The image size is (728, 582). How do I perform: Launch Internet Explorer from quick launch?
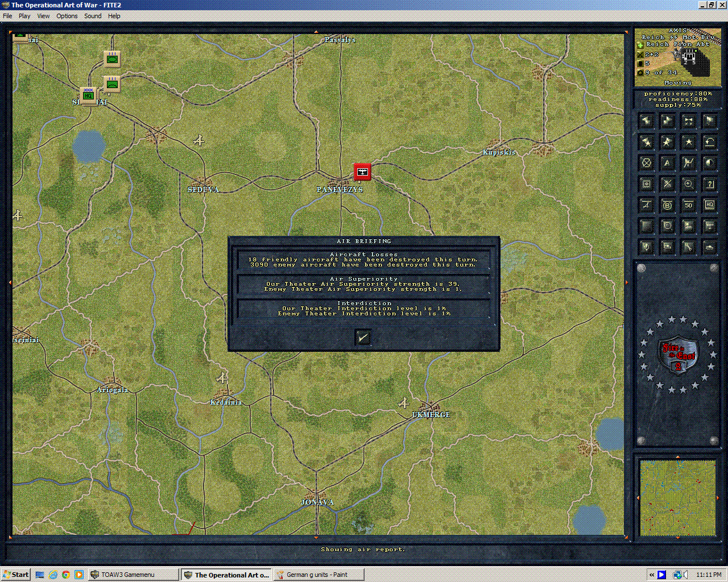tap(53, 575)
